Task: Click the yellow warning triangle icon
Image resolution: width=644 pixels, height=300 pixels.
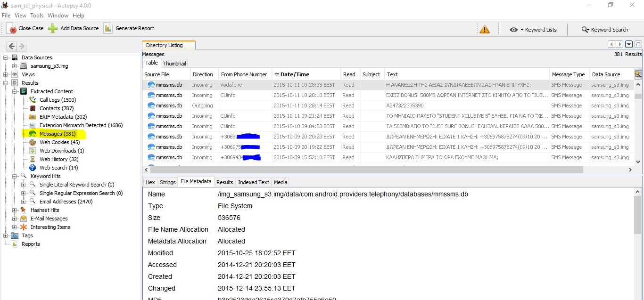Action: click(485, 29)
